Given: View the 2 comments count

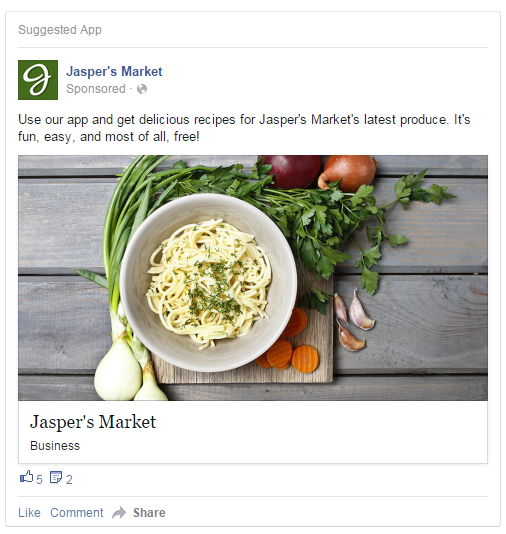Looking at the screenshot, I should click(69, 480).
